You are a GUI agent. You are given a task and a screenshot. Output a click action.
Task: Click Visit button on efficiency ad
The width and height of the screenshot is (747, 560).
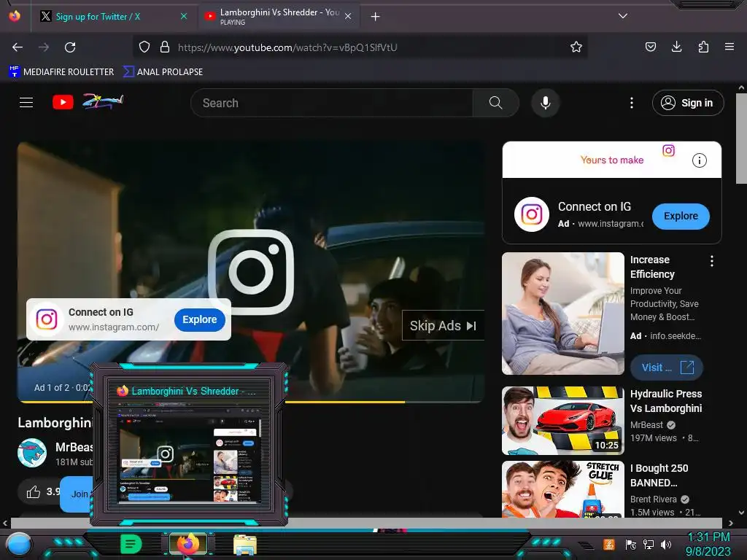667,367
